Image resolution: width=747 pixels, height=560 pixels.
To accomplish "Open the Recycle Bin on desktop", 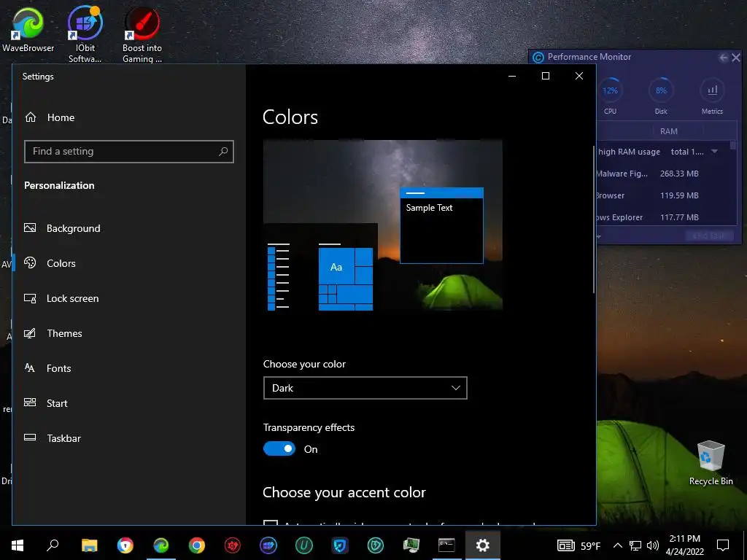I will tap(711, 463).
